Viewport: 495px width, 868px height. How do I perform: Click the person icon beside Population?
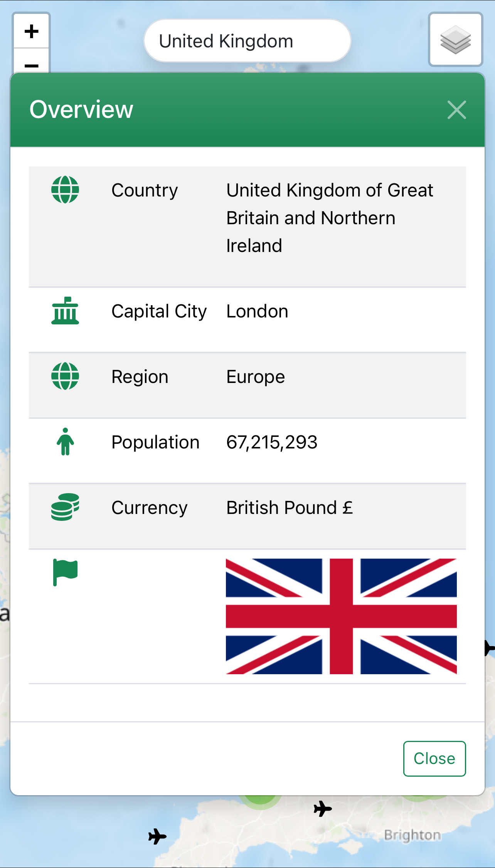65,442
